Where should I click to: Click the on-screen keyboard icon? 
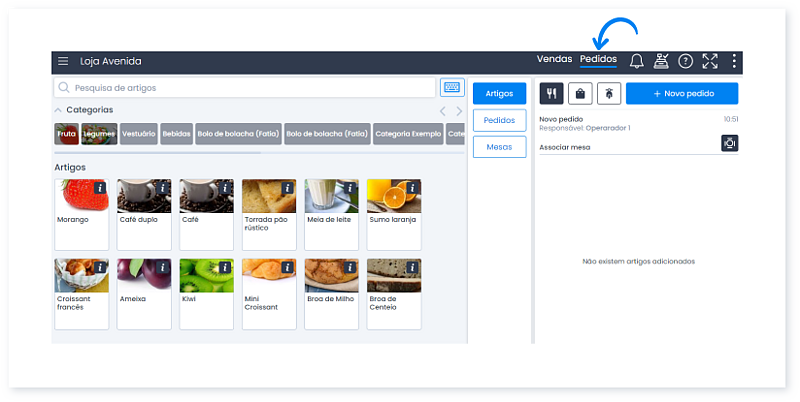pyautogui.click(x=451, y=88)
